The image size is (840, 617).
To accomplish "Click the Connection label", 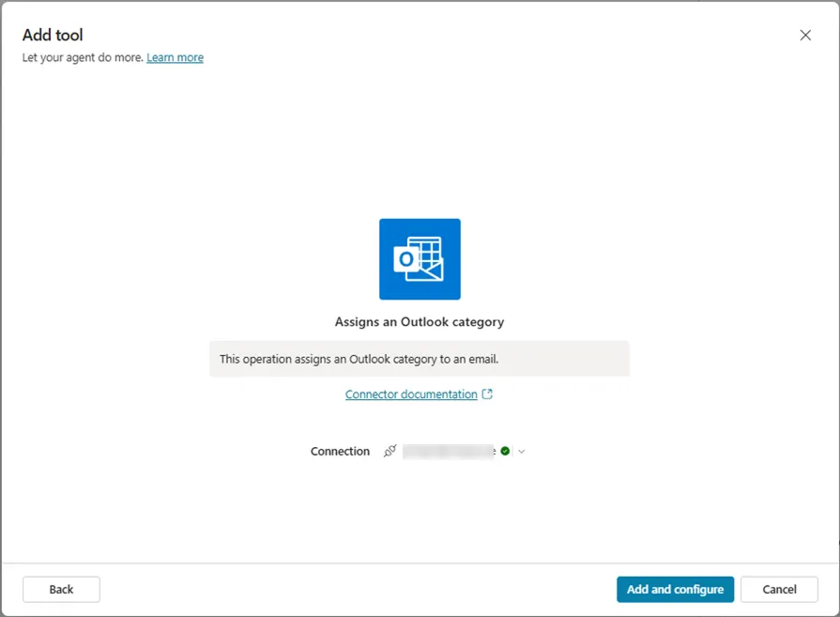I will 340,451.
